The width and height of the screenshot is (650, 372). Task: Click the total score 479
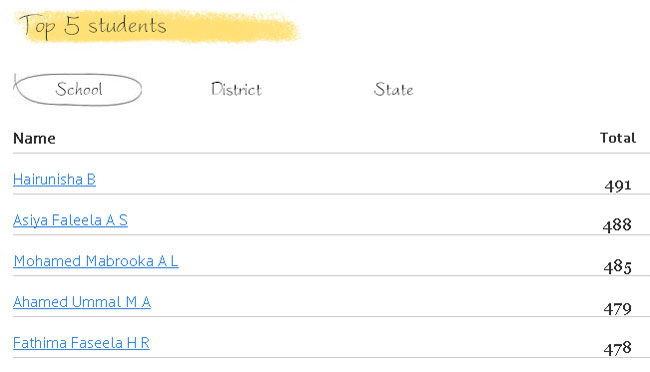click(x=618, y=308)
